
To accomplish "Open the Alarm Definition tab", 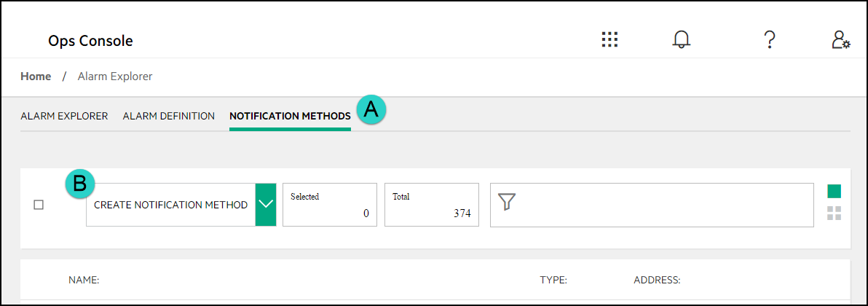I will pyautogui.click(x=169, y=116).
